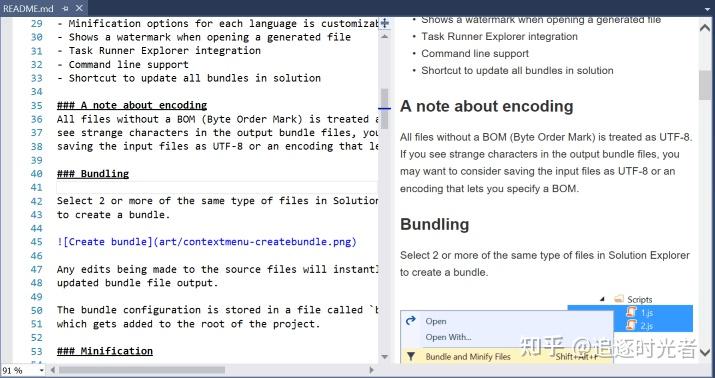Click the Scripts folder icon in preview
Image resolution: width=715 pixels, height=378 pixels.
click(x=619, y=299)
